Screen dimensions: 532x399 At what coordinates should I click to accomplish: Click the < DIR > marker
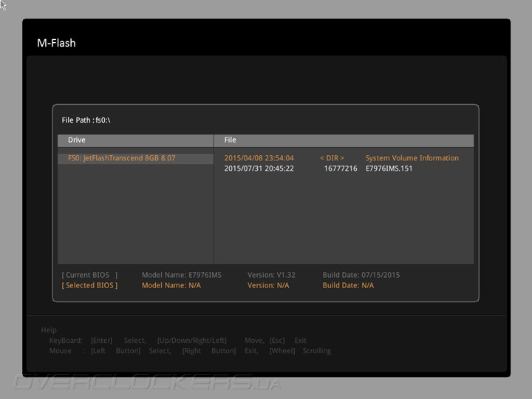click(x=332, y=158)
